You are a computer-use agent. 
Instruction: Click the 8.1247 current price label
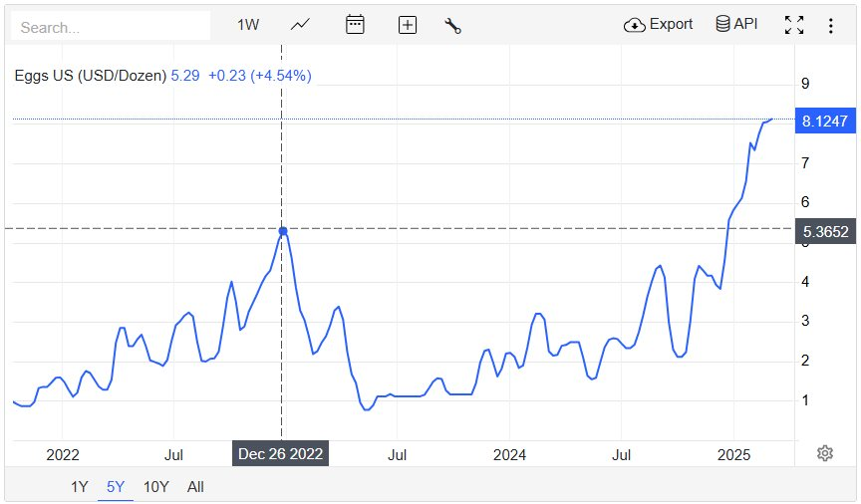click(x=824, y=121)
